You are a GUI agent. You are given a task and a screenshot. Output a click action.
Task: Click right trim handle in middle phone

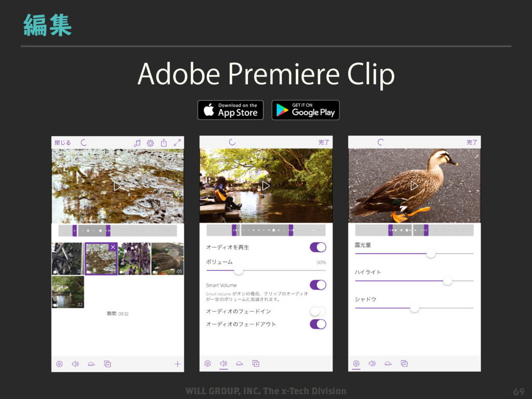point(291,230)
